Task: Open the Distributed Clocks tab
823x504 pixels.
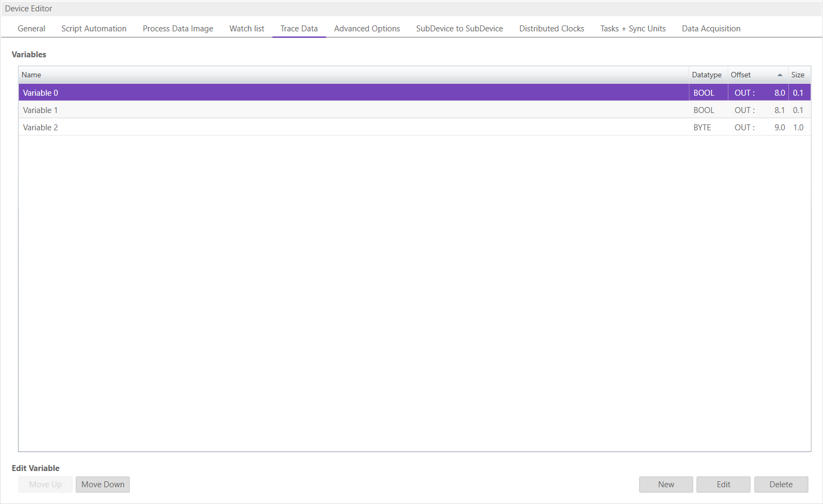Action: 551,29
